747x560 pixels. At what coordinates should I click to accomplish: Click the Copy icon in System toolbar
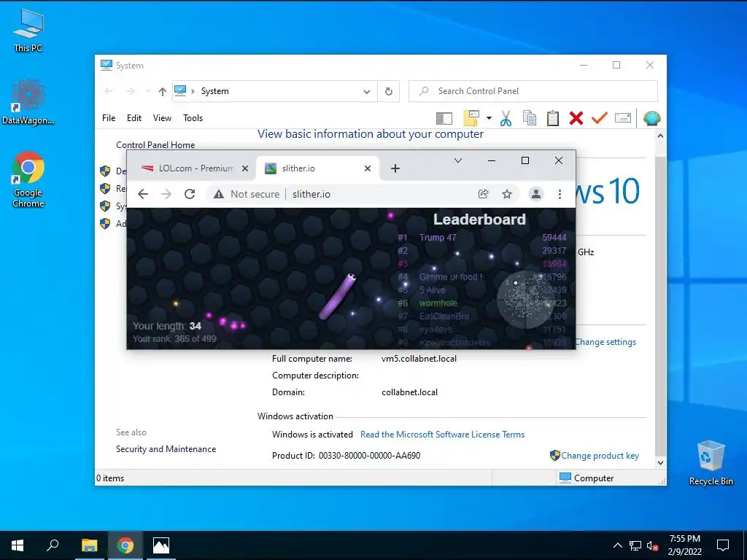530,118
